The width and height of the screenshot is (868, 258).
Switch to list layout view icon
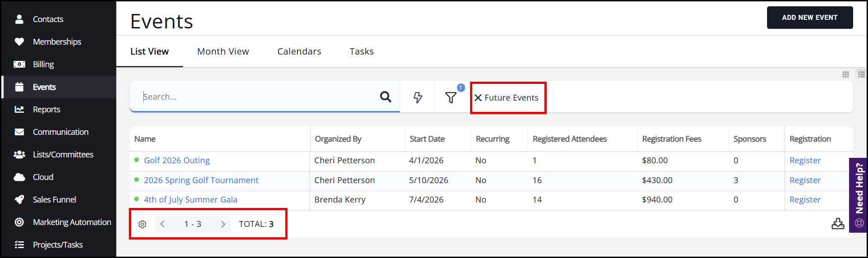861,74
